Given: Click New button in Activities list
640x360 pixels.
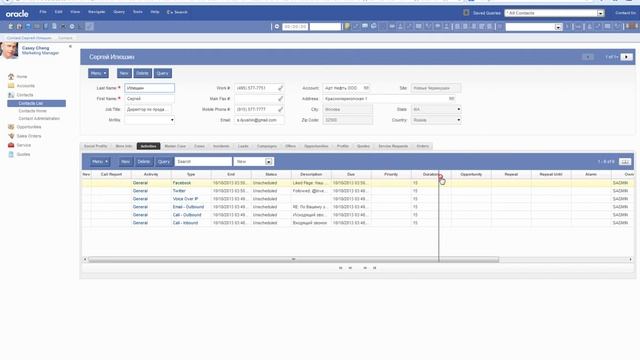Looking at the screenshot, I should pyautogui.click(x=126, y=162).
